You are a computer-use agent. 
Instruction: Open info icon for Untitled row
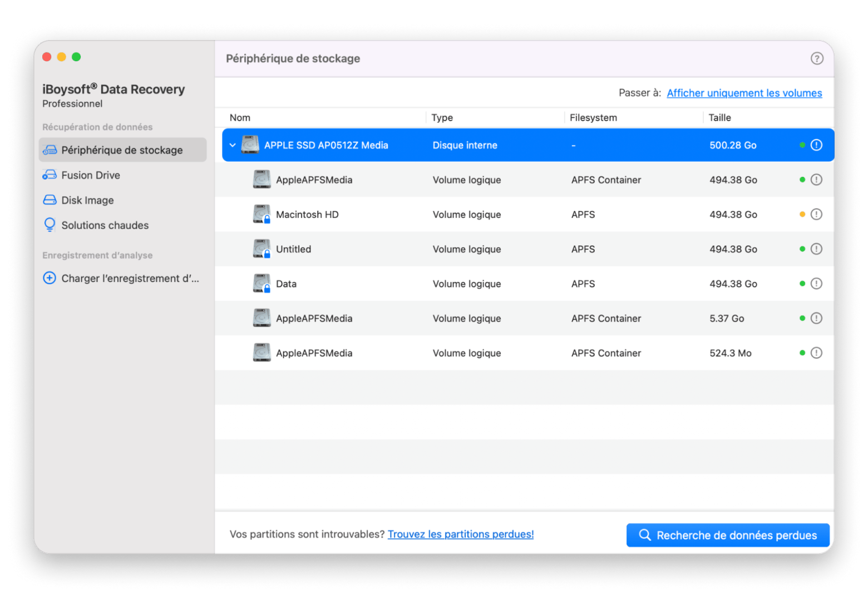816,249
